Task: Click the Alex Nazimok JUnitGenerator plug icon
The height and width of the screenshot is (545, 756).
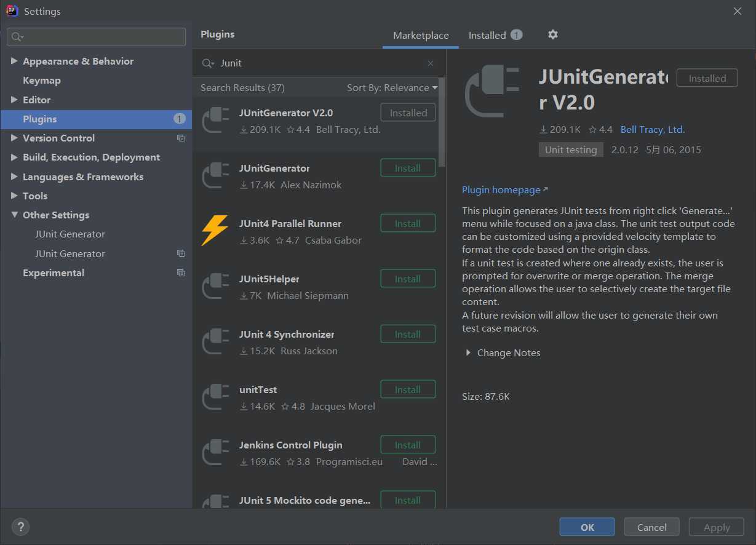Action: point(216,175)
